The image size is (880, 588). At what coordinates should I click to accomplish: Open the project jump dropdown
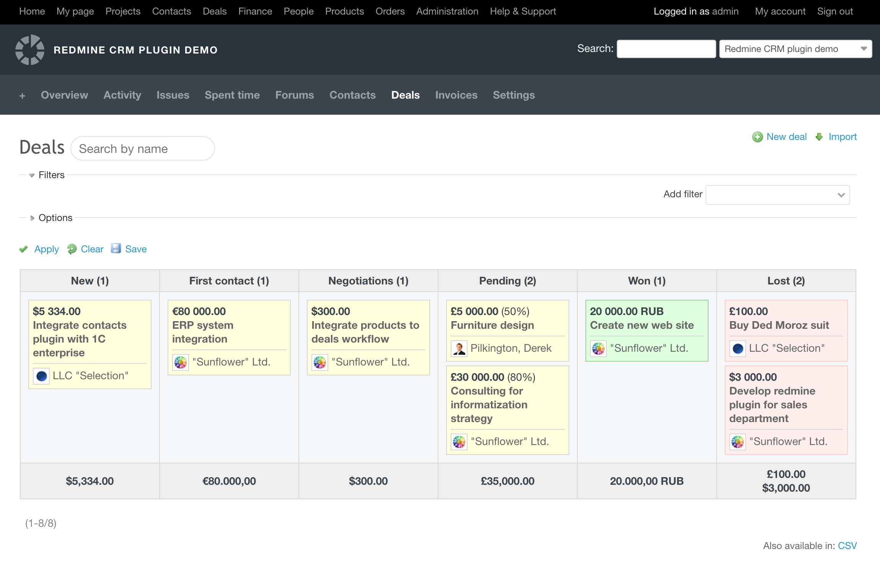pyautogui.click(x=795, y=49)
